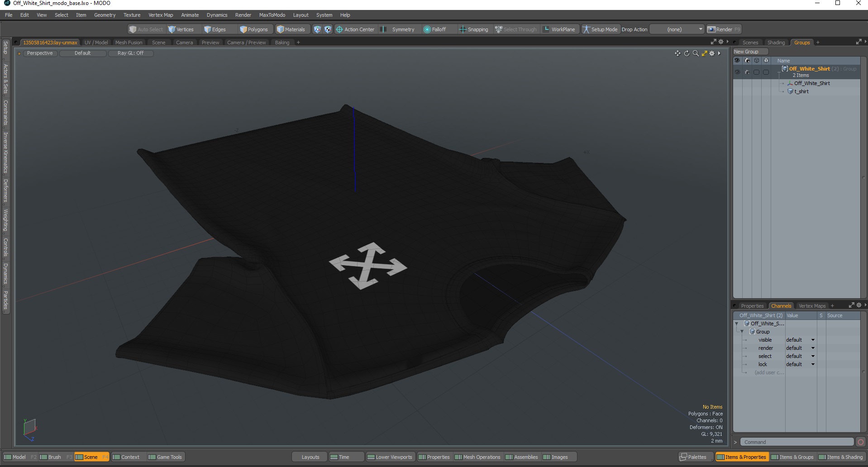The width and height of the screenshot is (868, 467).
Task: Switch to the Vertex Maps tab
Action: [x=812, y=306]
